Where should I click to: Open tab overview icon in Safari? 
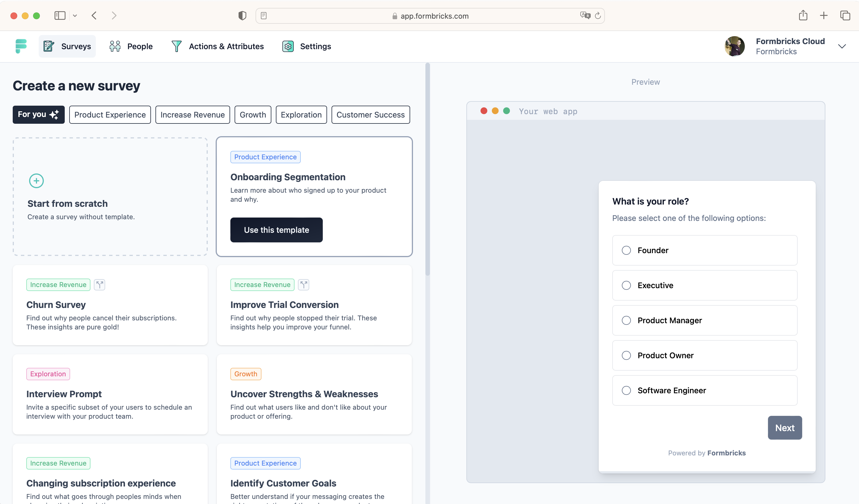(x=845, y=16)
